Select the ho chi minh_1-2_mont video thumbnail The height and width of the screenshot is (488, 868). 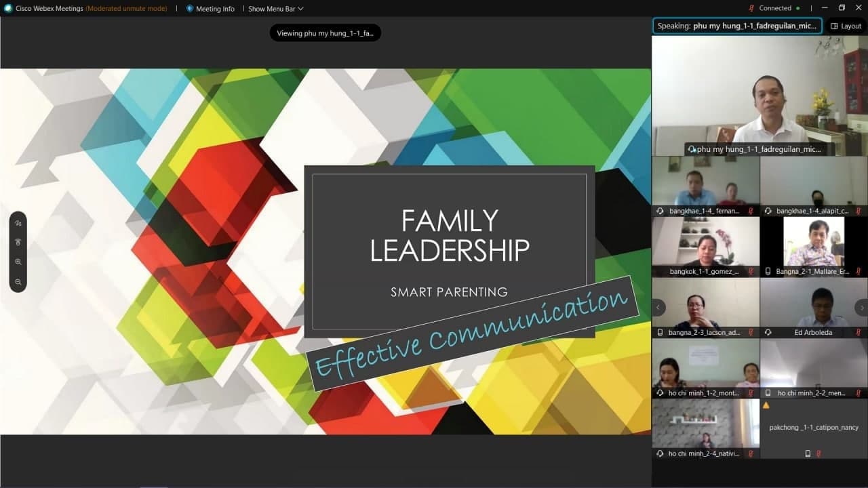705,368
